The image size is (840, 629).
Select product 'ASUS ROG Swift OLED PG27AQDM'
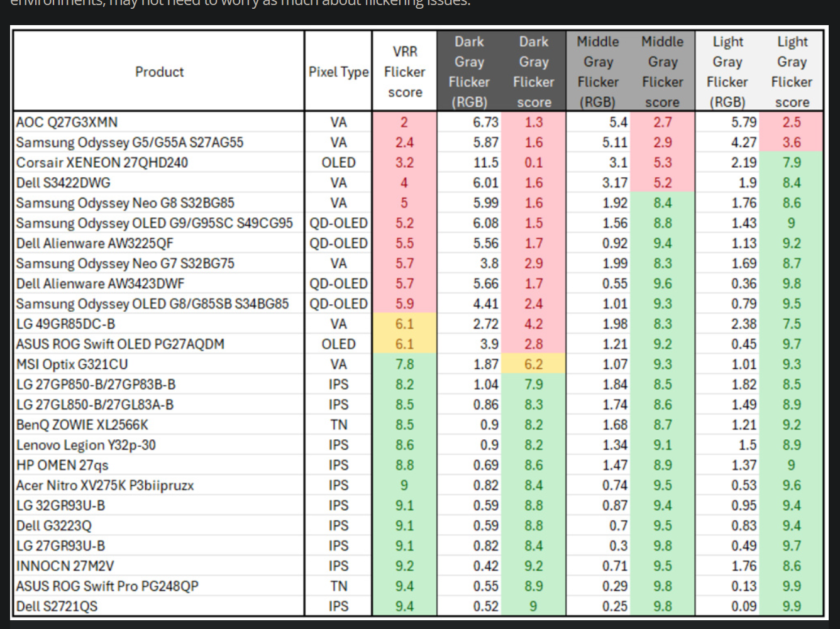click(x=120, y=344)
